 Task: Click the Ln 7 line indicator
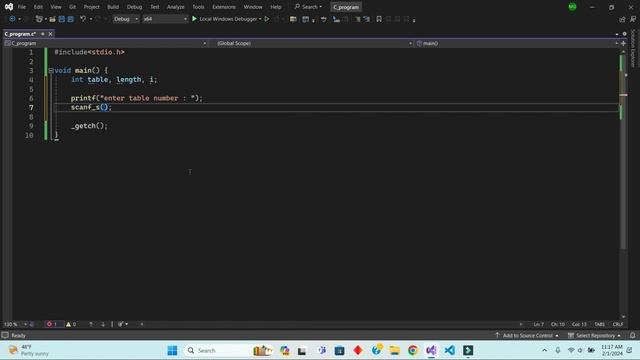point(538,324)
